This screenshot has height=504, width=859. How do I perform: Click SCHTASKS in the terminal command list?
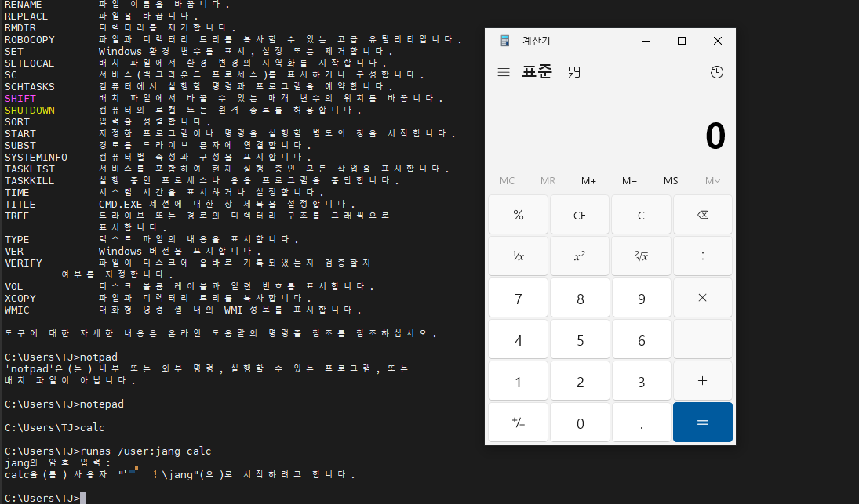point(30,86)
